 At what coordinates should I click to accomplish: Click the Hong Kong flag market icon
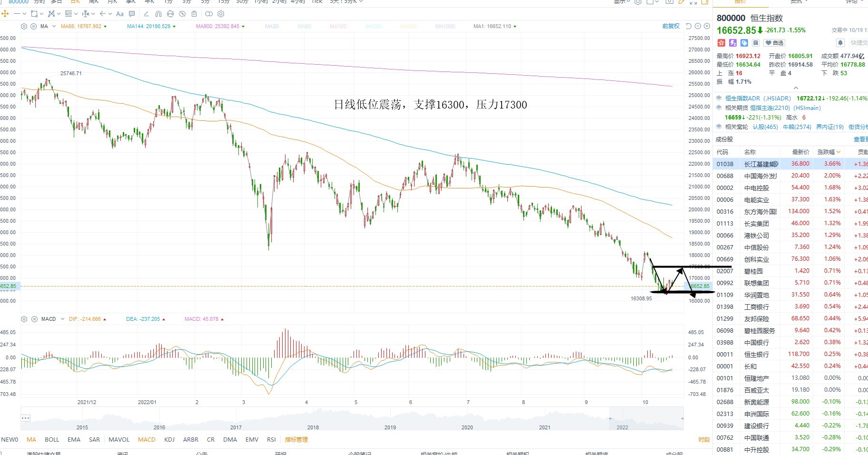click(721, 43)
